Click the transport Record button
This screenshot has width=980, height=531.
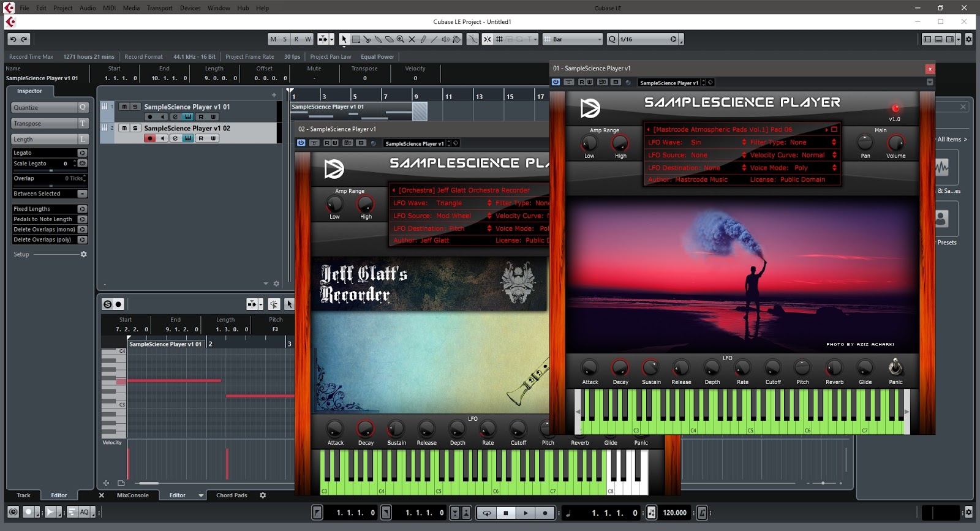coord(545,513)
